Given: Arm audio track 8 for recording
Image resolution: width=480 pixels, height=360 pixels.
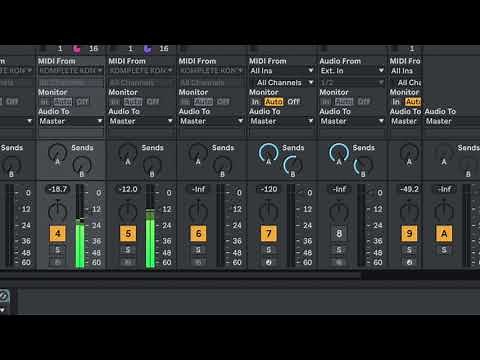Looking at the screenshot, I should coord(339,262).
